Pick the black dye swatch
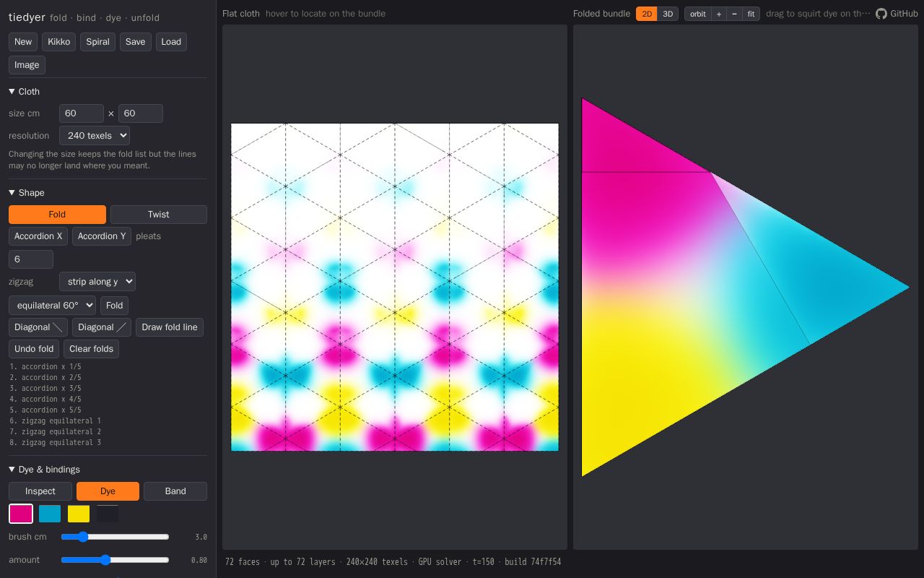 click(x=108, y=514)
